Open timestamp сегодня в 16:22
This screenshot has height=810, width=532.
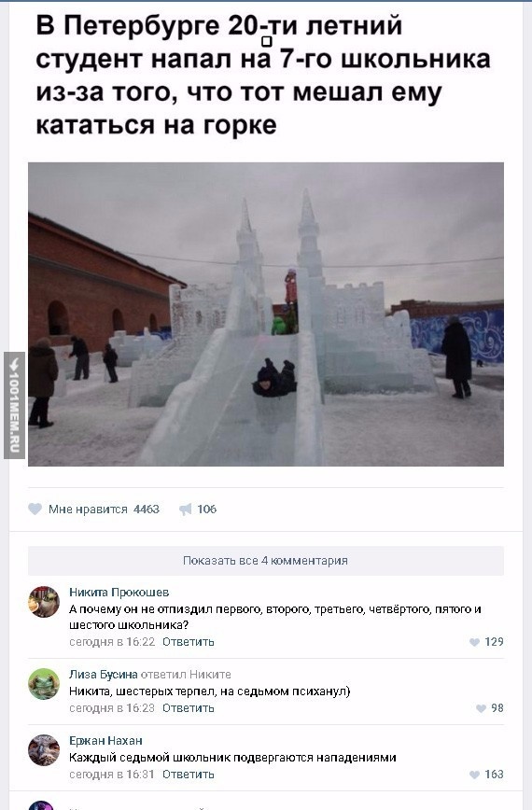112,642
